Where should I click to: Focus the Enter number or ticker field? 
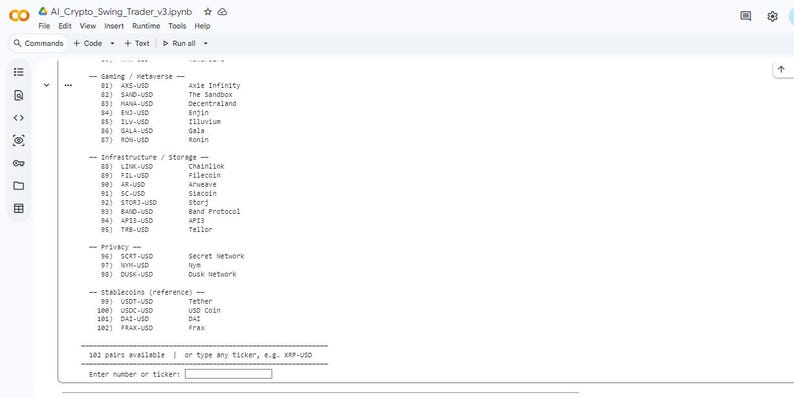[228, 374]
